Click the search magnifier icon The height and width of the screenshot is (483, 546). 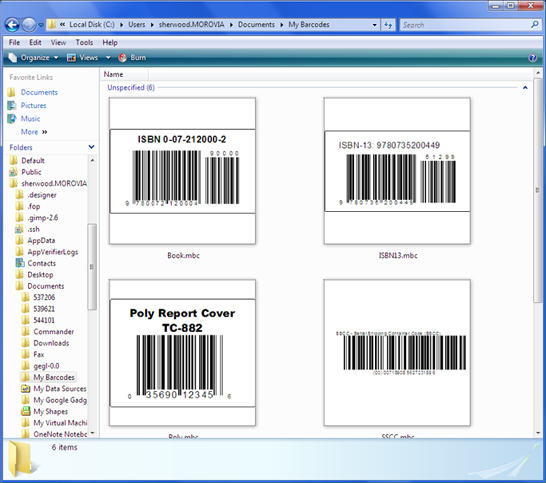[535, 24]
